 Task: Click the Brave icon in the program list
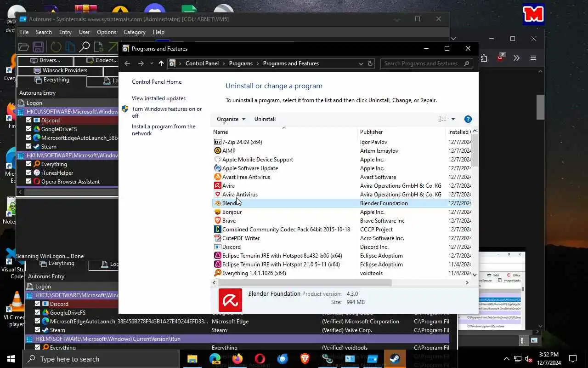point(218,221)
